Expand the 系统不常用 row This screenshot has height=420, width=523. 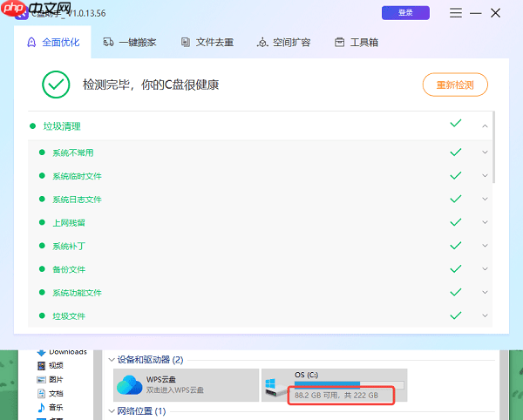pyautogui.click(x=485, y=152)
